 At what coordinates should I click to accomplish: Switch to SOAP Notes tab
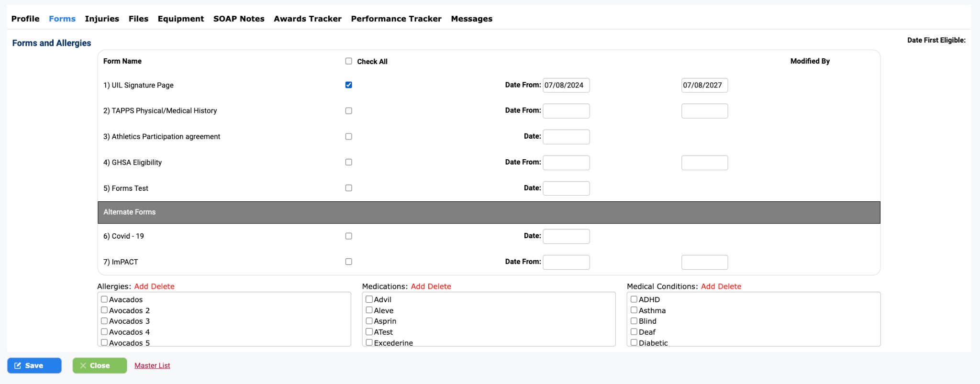point(239,19)
